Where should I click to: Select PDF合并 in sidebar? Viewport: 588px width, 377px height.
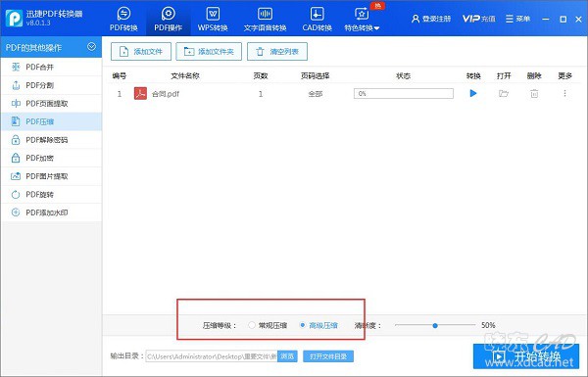[51, 68]
